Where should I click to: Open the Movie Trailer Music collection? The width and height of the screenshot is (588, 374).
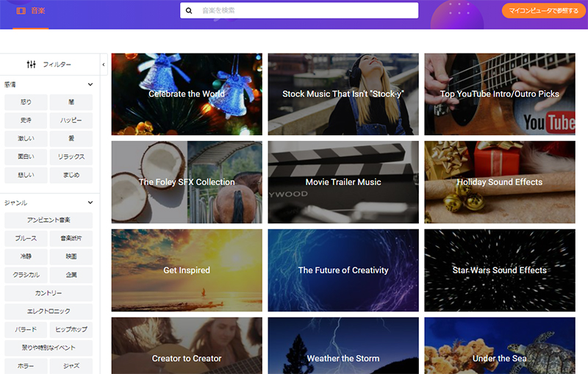point(343,182)
